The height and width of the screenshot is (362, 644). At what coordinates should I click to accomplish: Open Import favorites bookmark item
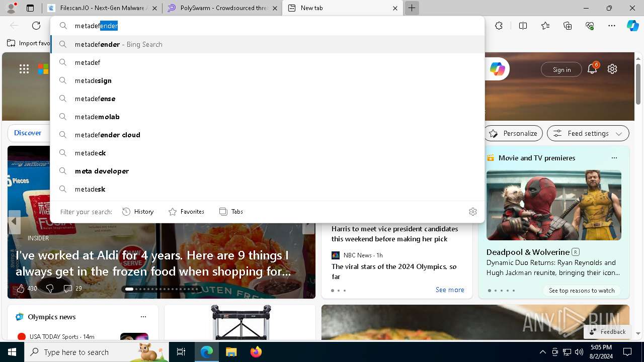pos(29,43)
